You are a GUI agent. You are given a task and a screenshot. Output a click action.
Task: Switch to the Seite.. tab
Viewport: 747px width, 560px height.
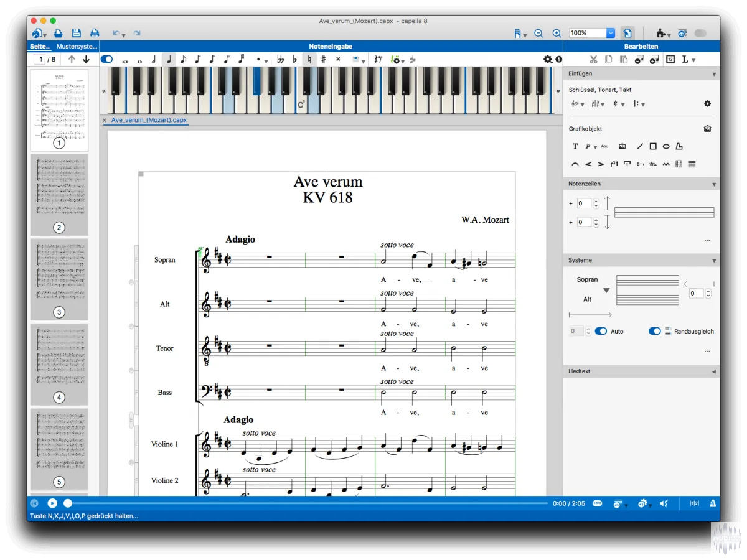pos(40,47)
